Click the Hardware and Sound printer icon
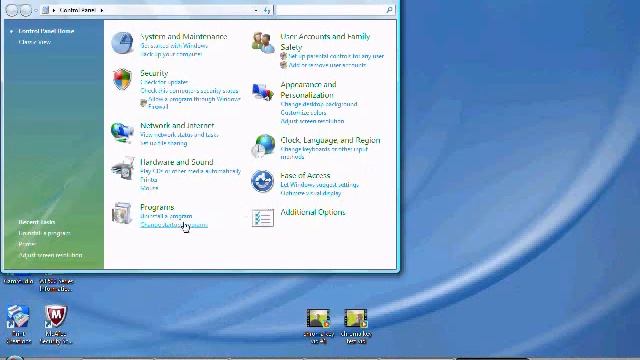The height and width of the screenshot is (360, 640). click(122, 168)
